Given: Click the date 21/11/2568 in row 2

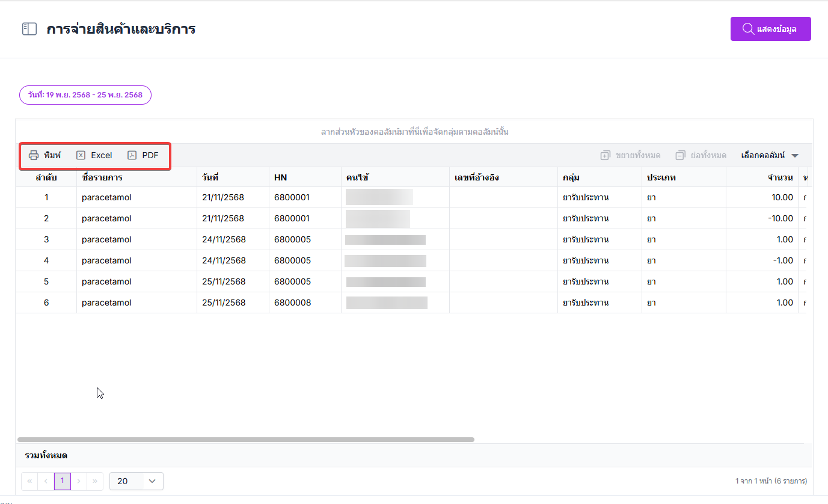Looking at the screenshot, I should [224, 218].
